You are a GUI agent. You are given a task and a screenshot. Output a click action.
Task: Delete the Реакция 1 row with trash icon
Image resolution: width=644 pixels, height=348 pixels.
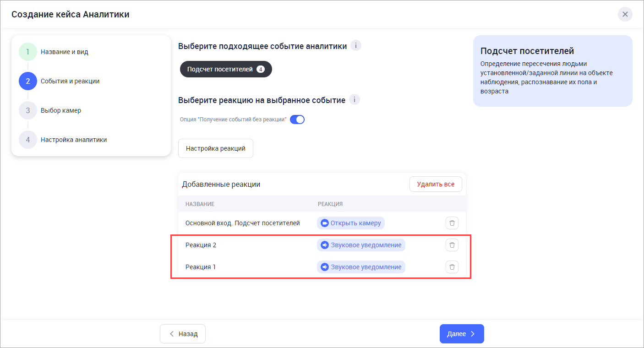(x=452, y=267)
